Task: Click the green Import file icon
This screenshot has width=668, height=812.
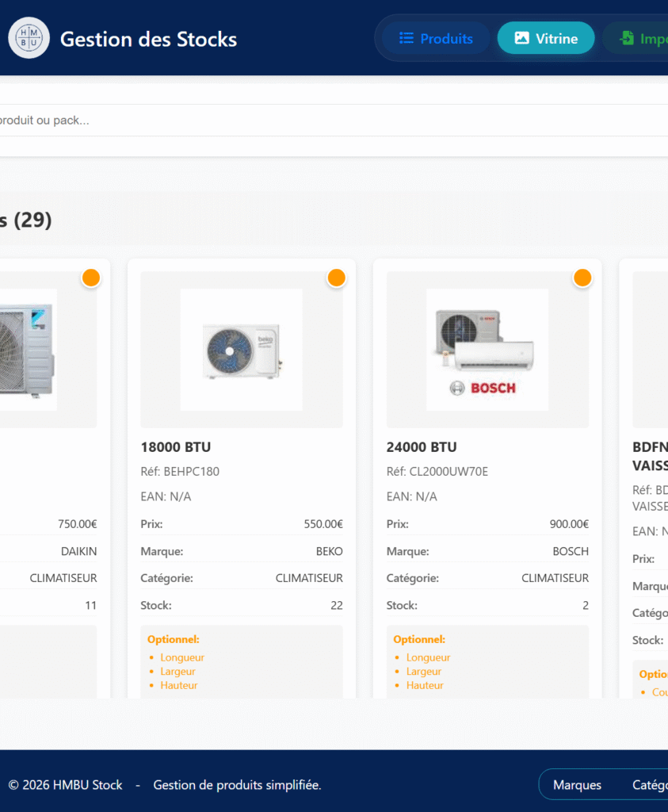Action: tap(627, 38)
